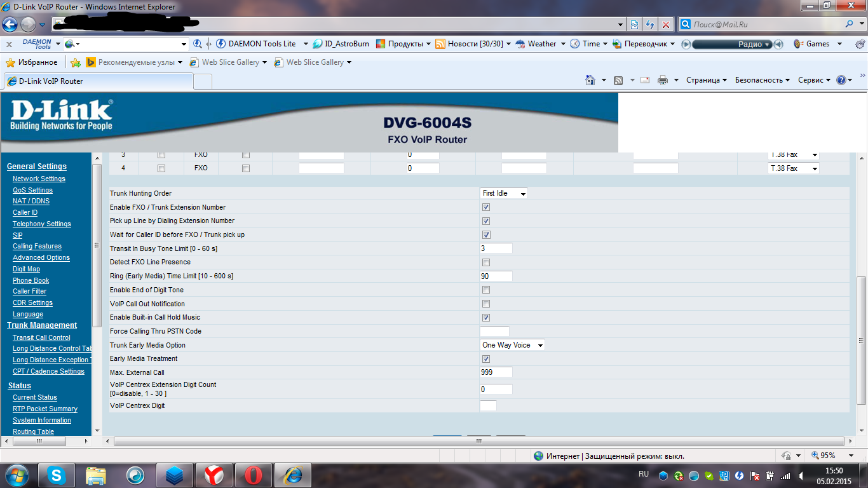Viewport: 868px width, 488px height.
Task: Click the Transit In Busy Tone Limit field
Action: [496, 248]
